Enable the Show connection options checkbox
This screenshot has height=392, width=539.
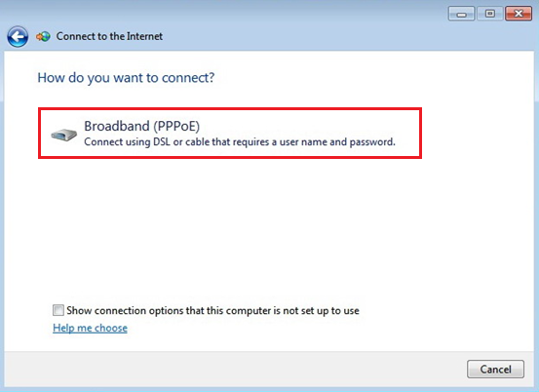[58, 310]
